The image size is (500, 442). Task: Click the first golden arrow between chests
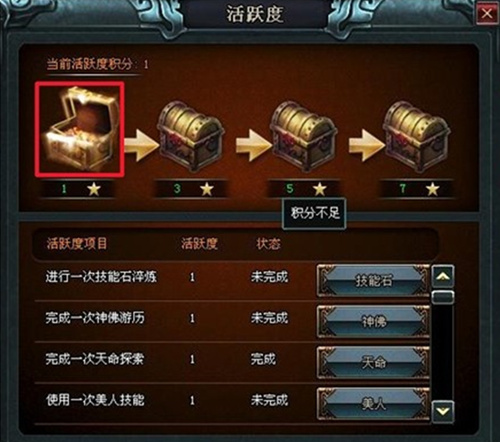pos(141,146)
